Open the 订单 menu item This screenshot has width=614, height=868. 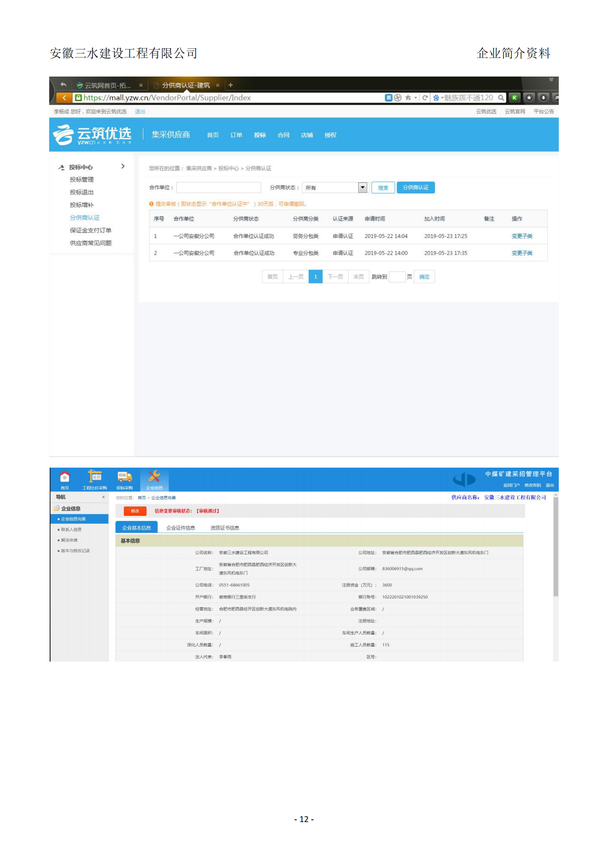pyautogui.click(x=236, y=135)
